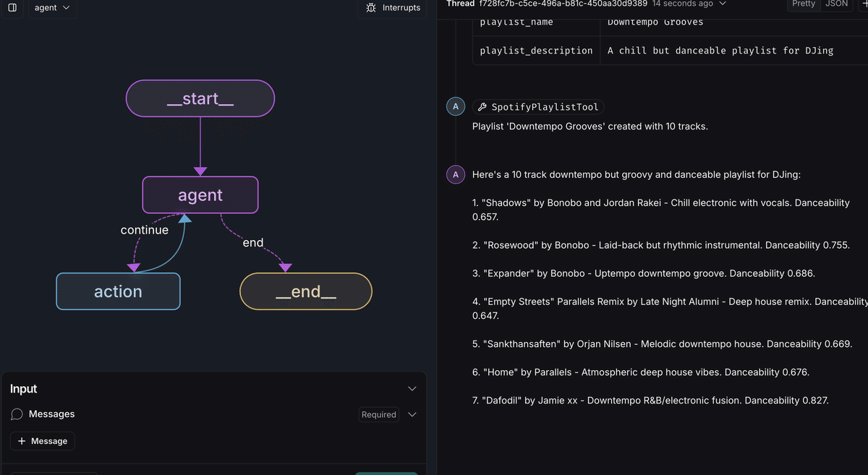This screenshot has width=868, height=475.
Task: Click the avatar beside the playlist summary
Action: point(455,175)
